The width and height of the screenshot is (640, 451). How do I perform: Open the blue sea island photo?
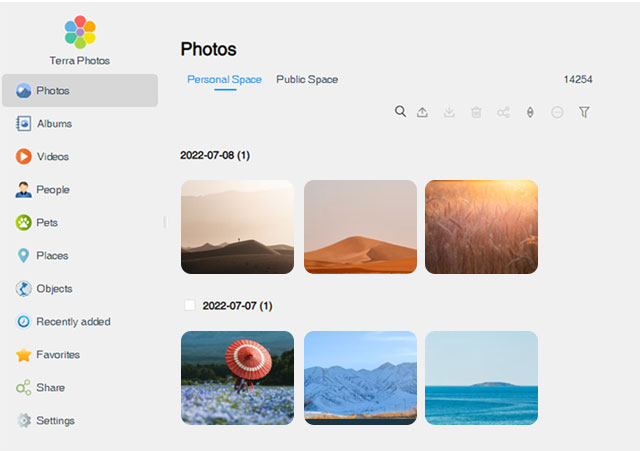[x=481, y=378]
